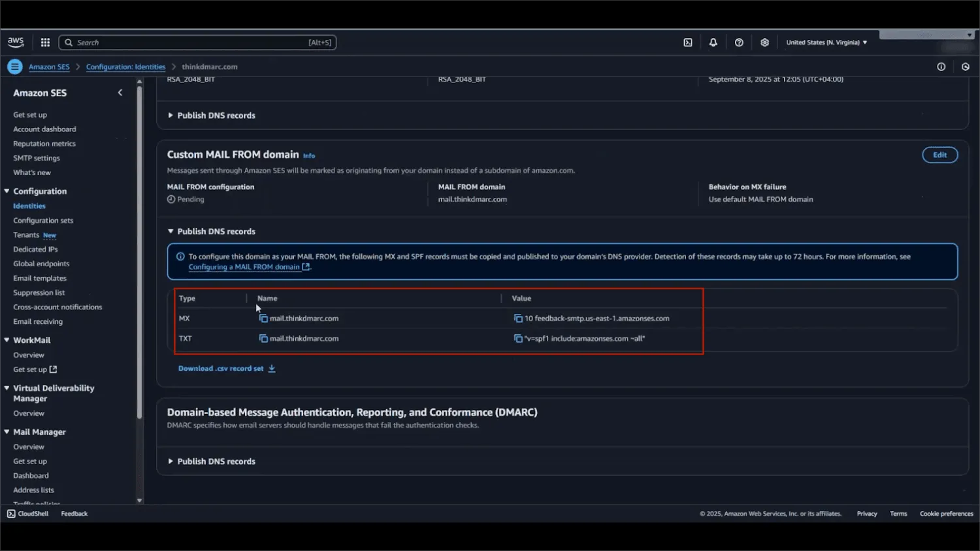Open the notifications bell
This screenshot has width=980, height=551.
[x=713, y=42]
